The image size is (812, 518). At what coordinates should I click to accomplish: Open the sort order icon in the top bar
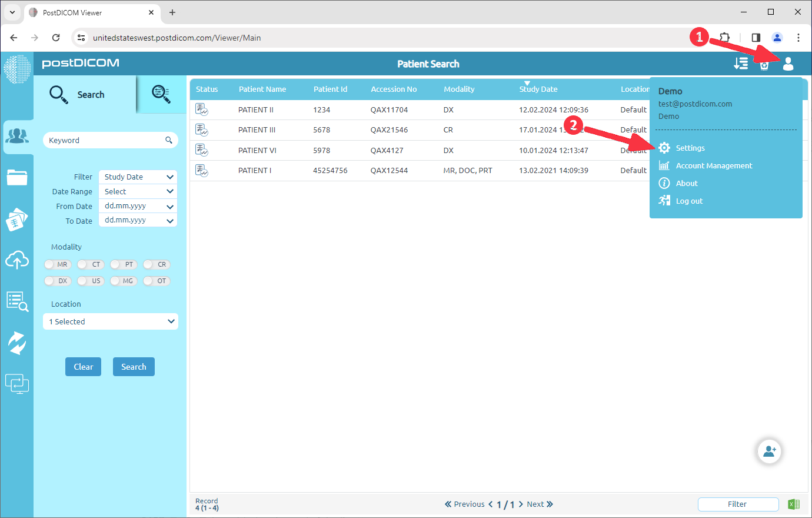coord(741,64)
